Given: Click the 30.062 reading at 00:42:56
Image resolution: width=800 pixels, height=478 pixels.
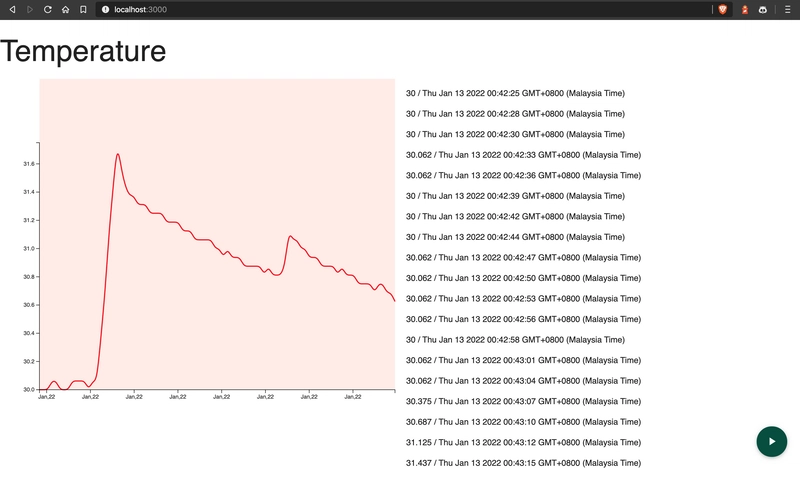Looking at the screenshot, I should [x=523, y=319].
